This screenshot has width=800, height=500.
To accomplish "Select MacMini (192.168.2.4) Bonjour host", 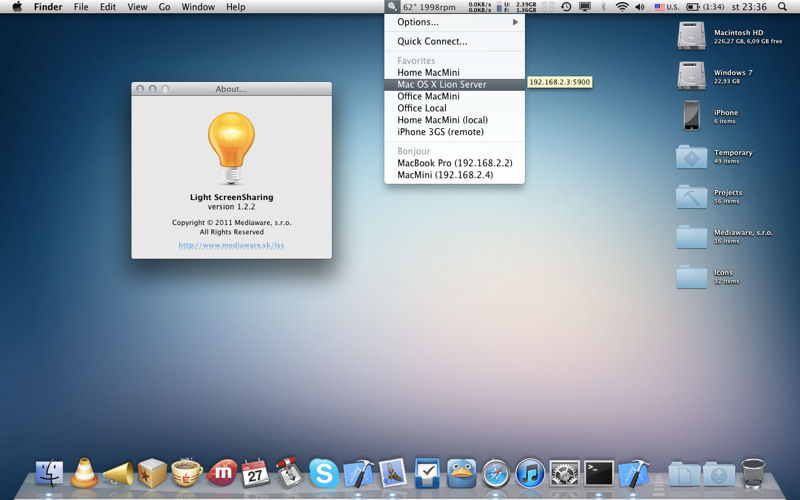I will pyautogui.click(x=454, y=174).
